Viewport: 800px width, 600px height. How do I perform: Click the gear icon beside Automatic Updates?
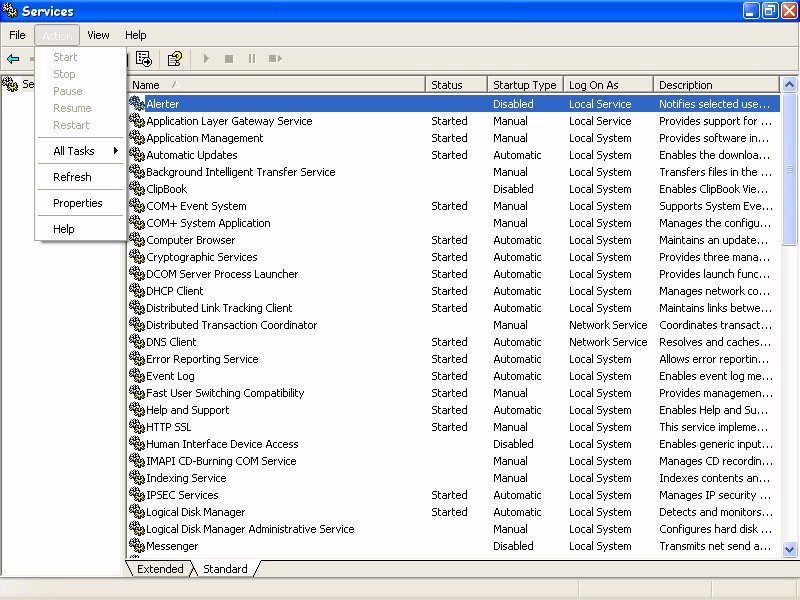(x=137, y=155)
